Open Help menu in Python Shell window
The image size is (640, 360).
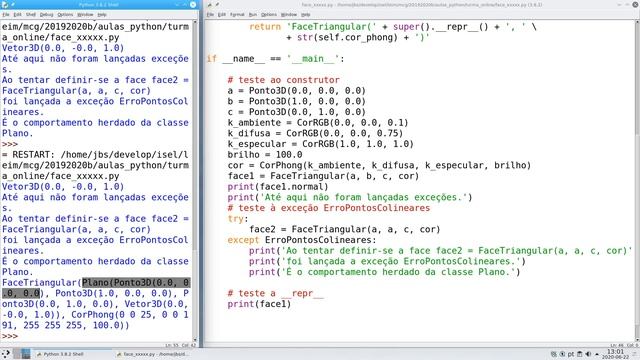(x=102, y=14)
